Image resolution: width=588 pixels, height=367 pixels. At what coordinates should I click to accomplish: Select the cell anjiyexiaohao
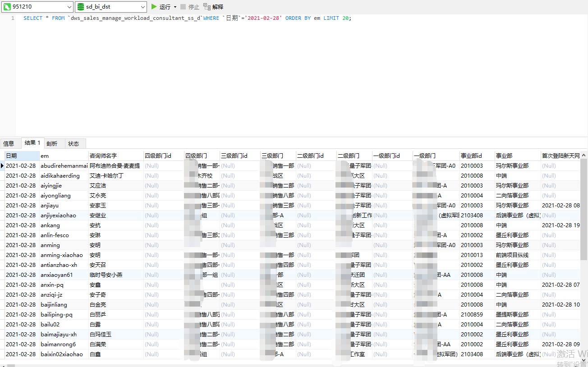coord(64,216)
